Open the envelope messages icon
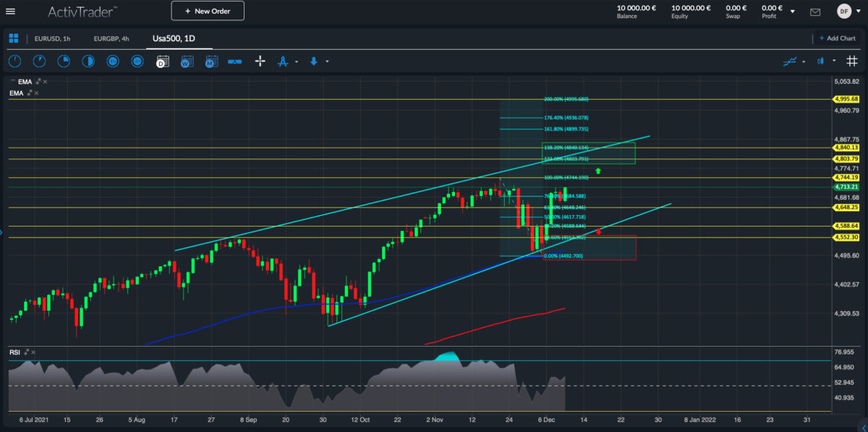Viewport: 868px width, 432px height. tap(815, 12)
